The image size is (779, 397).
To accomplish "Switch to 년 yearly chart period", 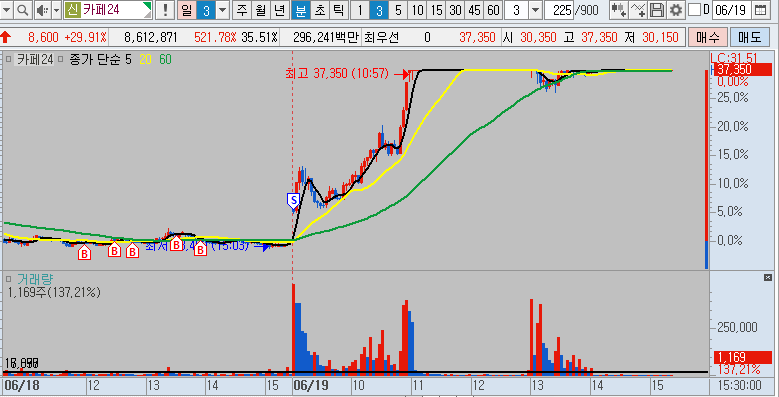I will point(280,10).
